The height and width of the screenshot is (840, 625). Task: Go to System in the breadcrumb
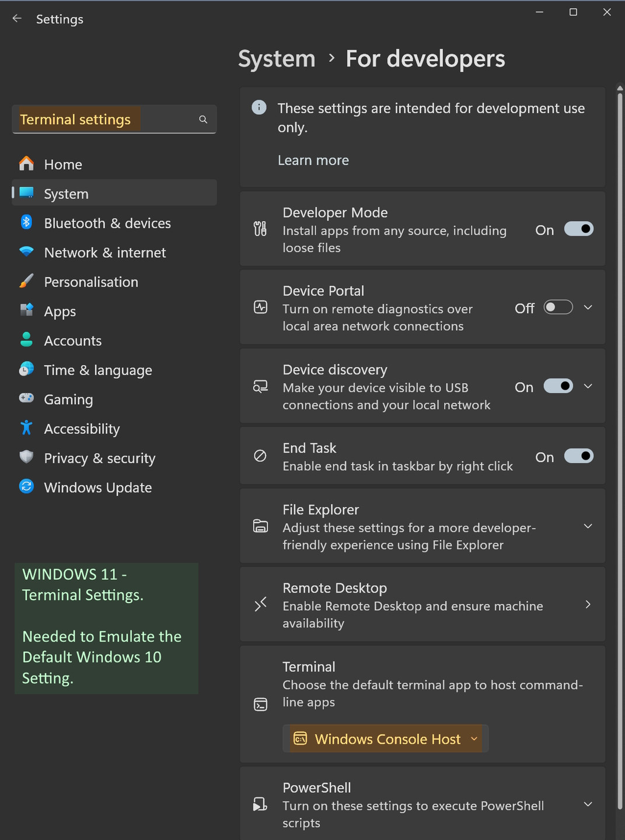point(277,59)
